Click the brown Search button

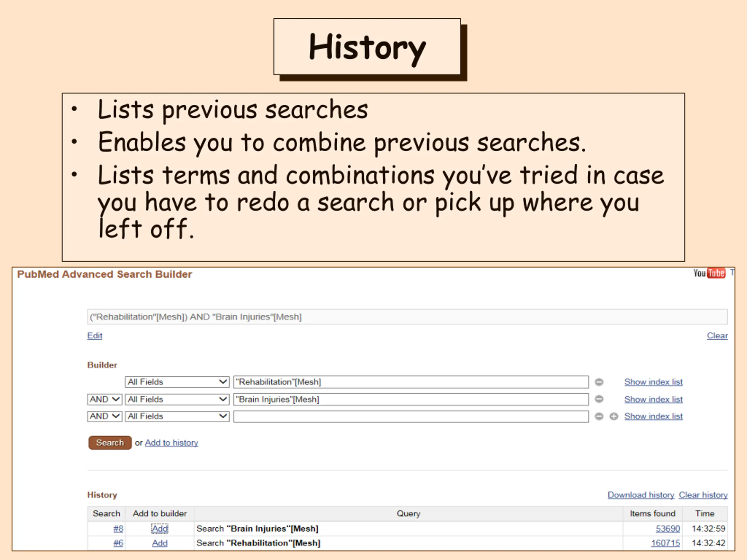110,442
